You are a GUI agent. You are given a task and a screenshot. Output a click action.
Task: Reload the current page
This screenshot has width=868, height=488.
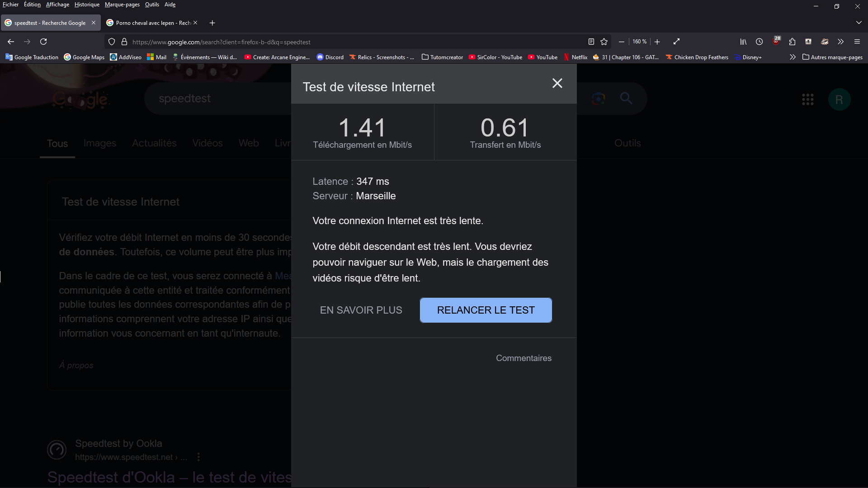pos(43,42)
